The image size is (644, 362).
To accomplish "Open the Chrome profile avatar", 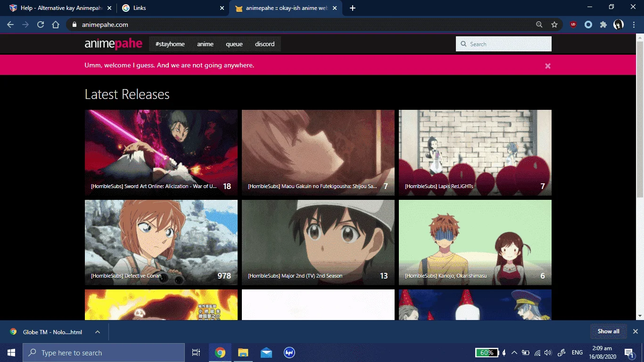I will 619,25.
